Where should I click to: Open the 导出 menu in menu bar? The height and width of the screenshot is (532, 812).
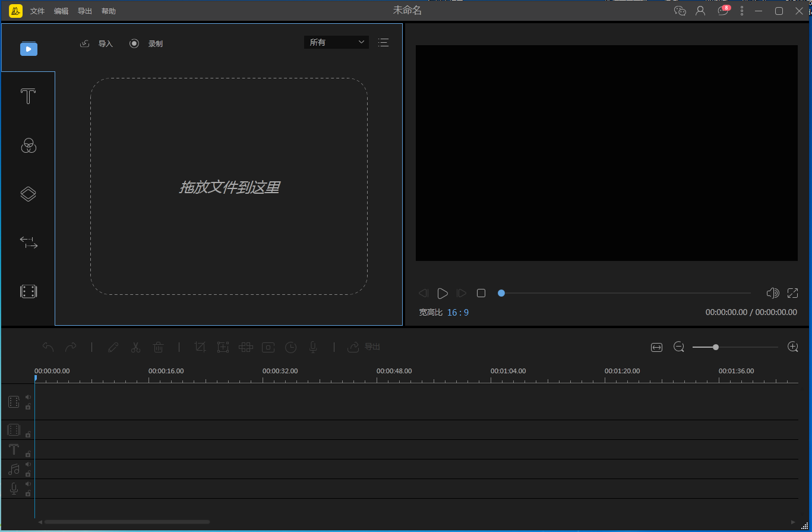[x=85, y=11]
